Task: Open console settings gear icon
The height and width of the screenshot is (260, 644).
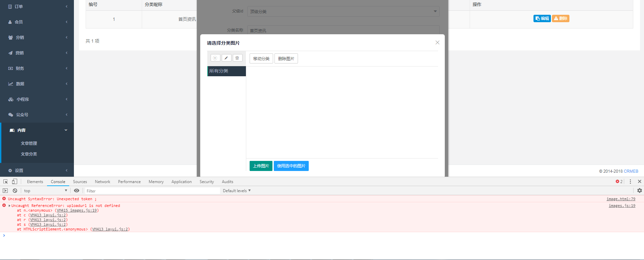Action: pyautogui.click(x=640, y=190)
